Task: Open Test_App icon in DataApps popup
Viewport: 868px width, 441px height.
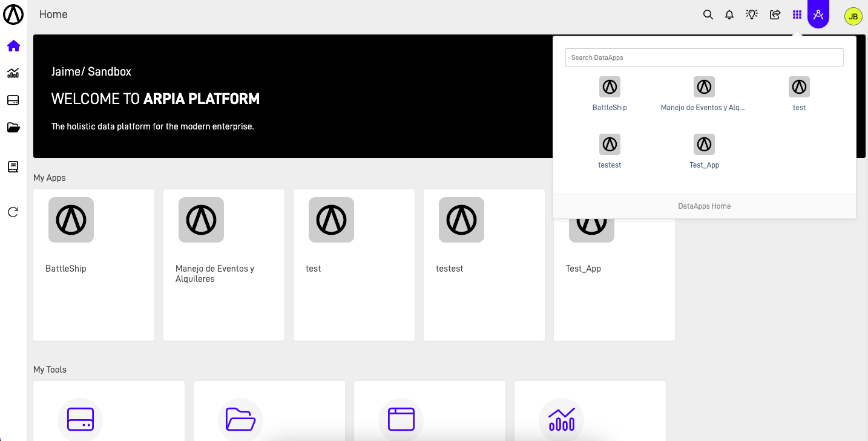Action: click(704, 144)
